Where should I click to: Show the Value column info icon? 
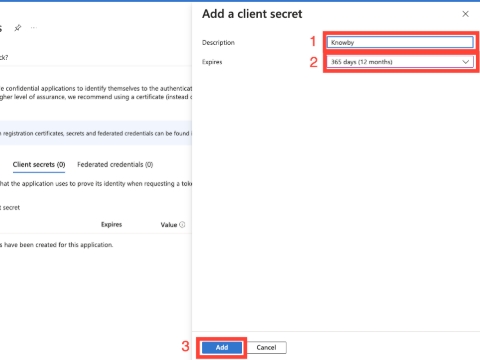(x=182, y=225)
